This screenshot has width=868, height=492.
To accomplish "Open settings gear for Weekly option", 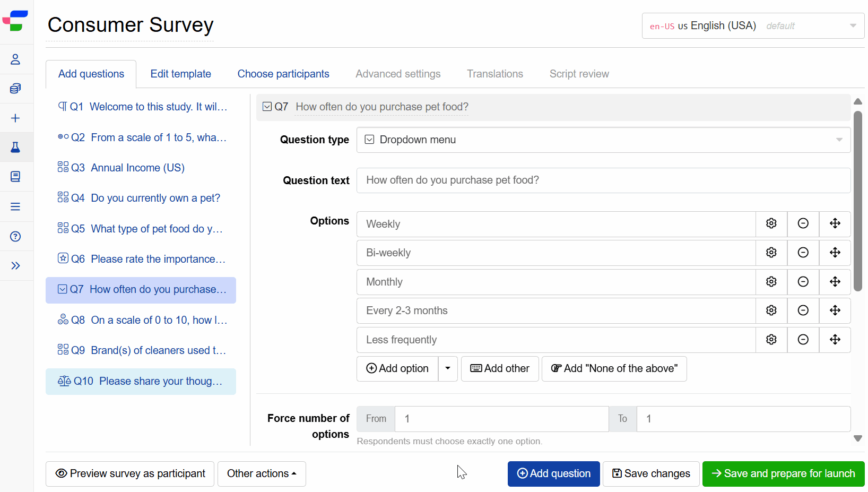I will click(771, 223).
